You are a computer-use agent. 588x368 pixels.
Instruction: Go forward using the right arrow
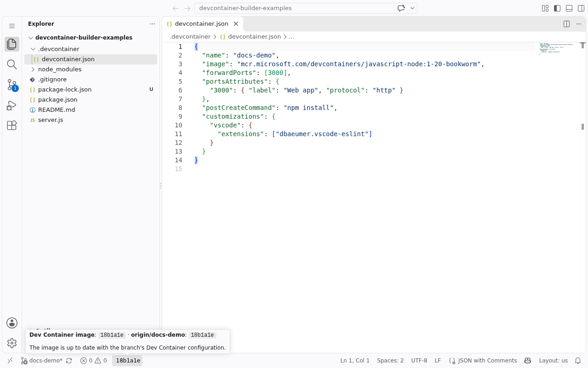(x=187, y=8)
